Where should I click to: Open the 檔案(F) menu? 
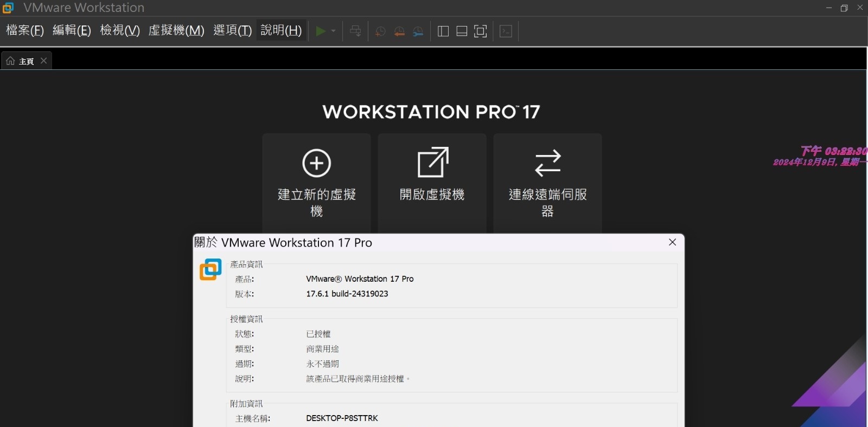[x=25, y=30]
